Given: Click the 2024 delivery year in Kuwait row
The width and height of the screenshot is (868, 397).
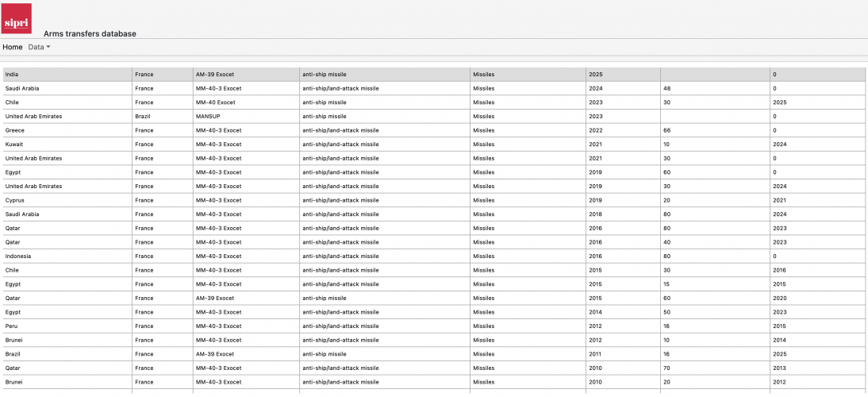Looking at the screenshot, I should (817, 145).
